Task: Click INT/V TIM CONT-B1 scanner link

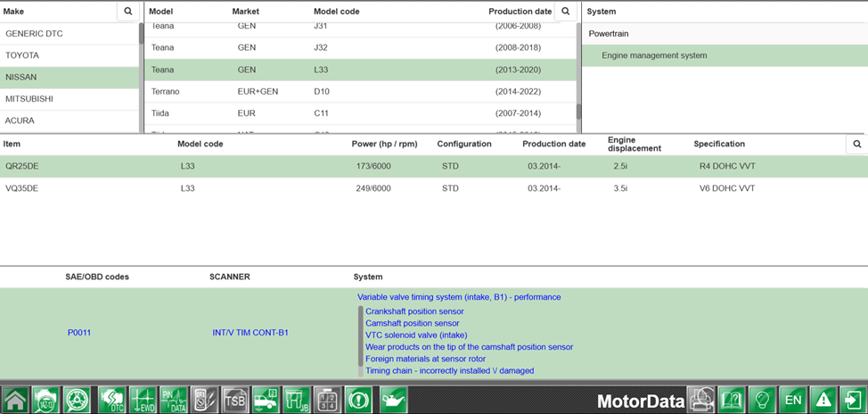Action: point(250,333)
